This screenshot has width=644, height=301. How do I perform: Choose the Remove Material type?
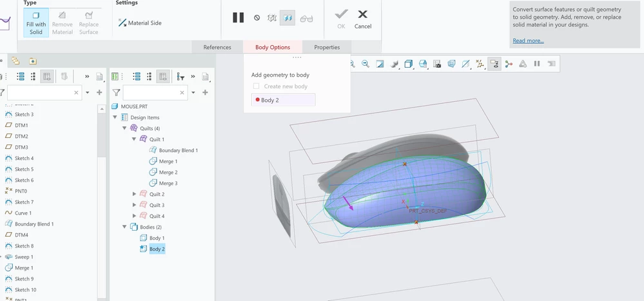pos(62,23)
